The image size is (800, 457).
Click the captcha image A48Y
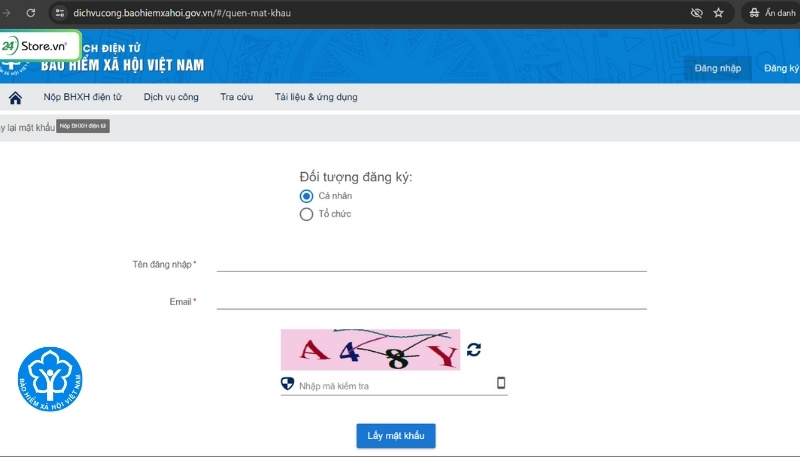coord(370,350)
